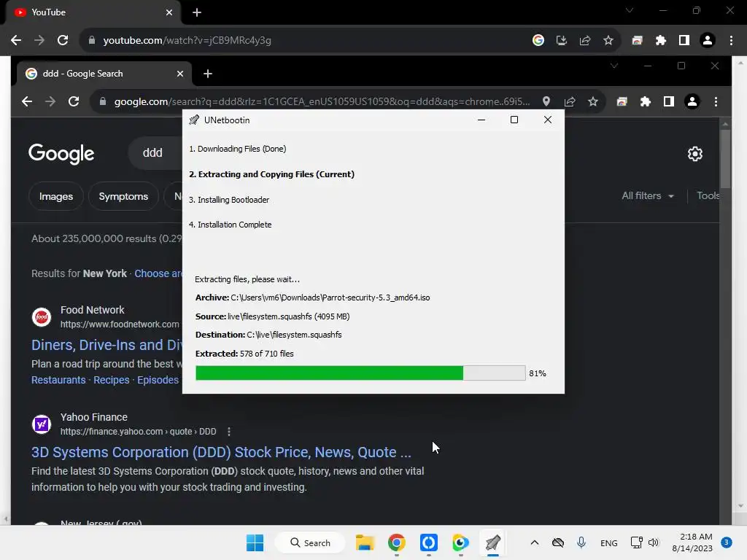
Task: Click the YouTube window address bar URL
Action: 187,41
